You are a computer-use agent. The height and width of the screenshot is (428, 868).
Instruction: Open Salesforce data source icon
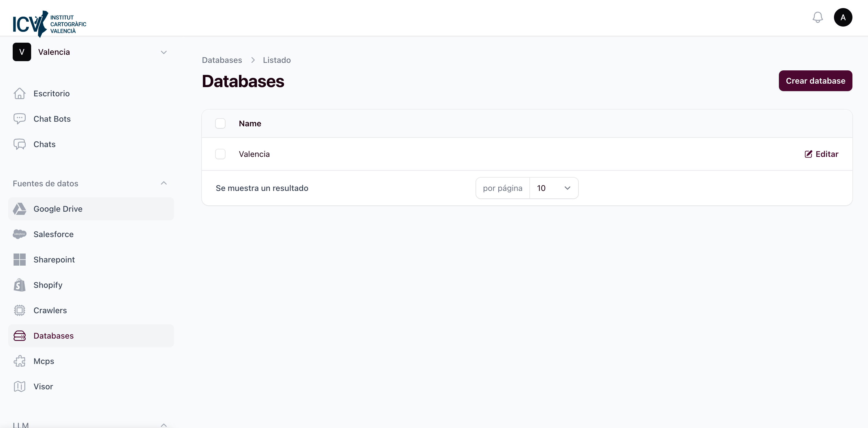[20, 234]
